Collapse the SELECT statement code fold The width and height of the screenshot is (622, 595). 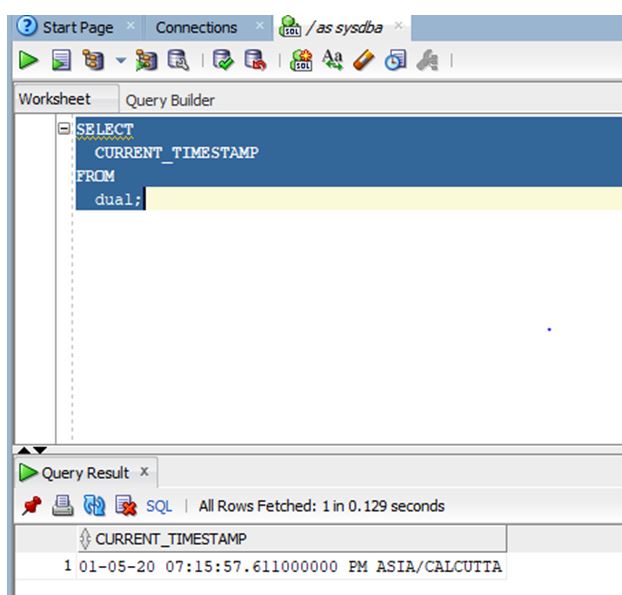tap(63, 129)
